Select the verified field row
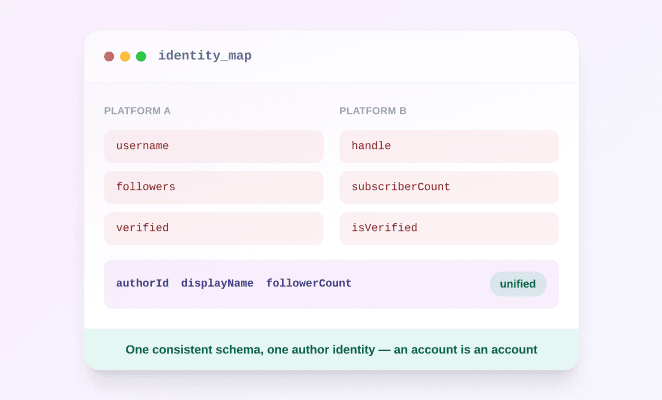662x400 pixels. 214,228
